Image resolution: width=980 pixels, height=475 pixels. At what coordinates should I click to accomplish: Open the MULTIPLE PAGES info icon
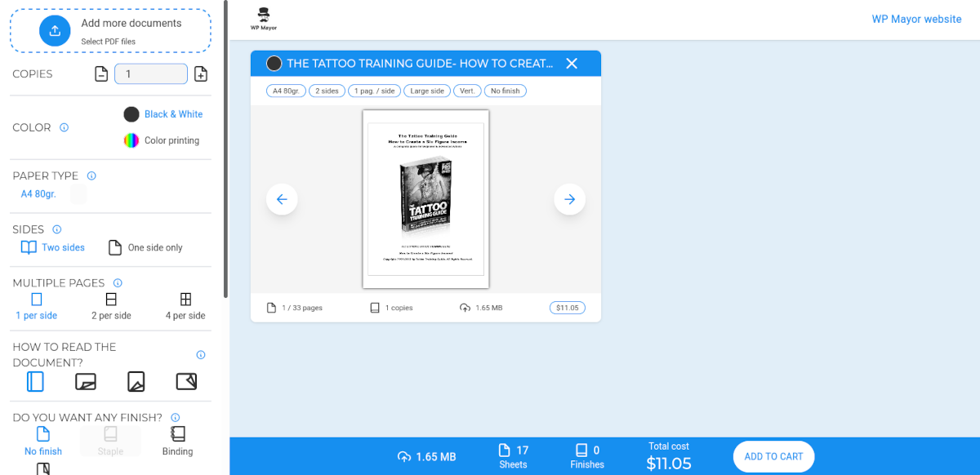pos(118,282)
